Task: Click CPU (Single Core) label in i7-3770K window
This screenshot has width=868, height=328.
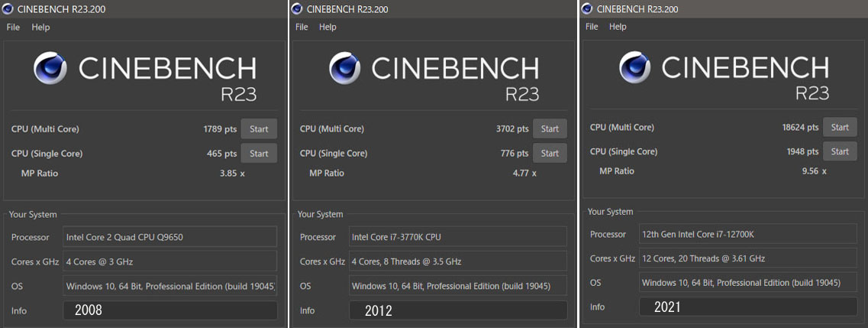Action: pos(334,153)
